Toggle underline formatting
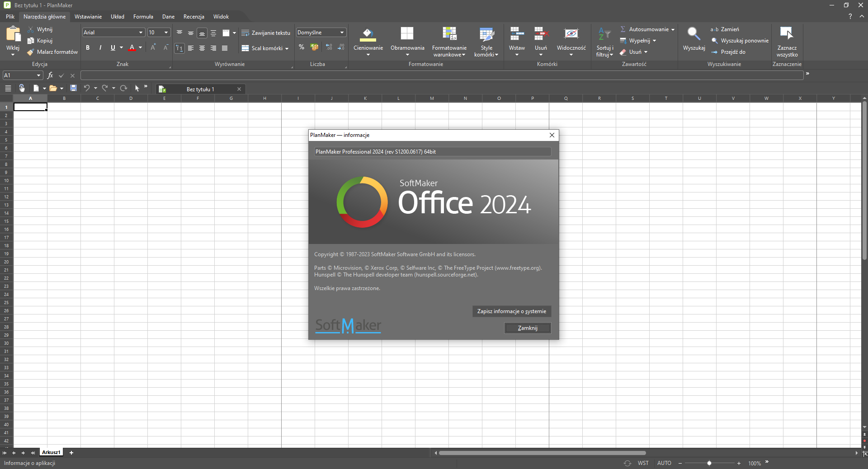The height and width of the screenshot is (469, 868). tap(113, 48)
